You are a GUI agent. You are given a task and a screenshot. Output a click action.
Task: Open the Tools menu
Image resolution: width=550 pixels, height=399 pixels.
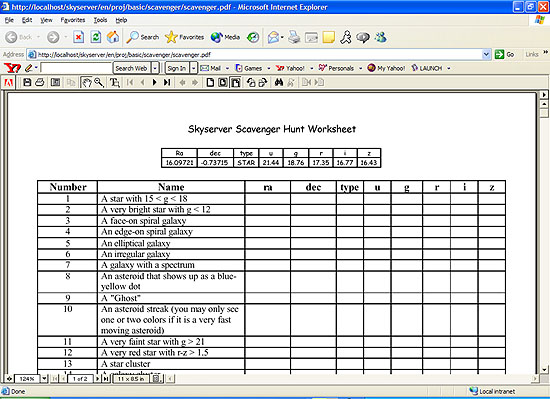tap(100, 20)
